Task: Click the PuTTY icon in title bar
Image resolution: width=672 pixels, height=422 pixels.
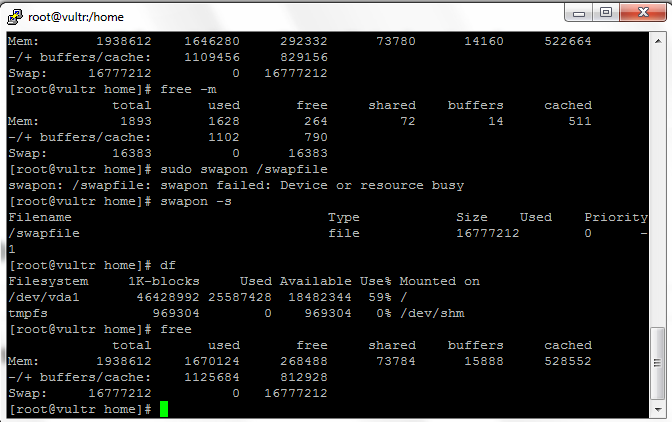Action: 15,17
